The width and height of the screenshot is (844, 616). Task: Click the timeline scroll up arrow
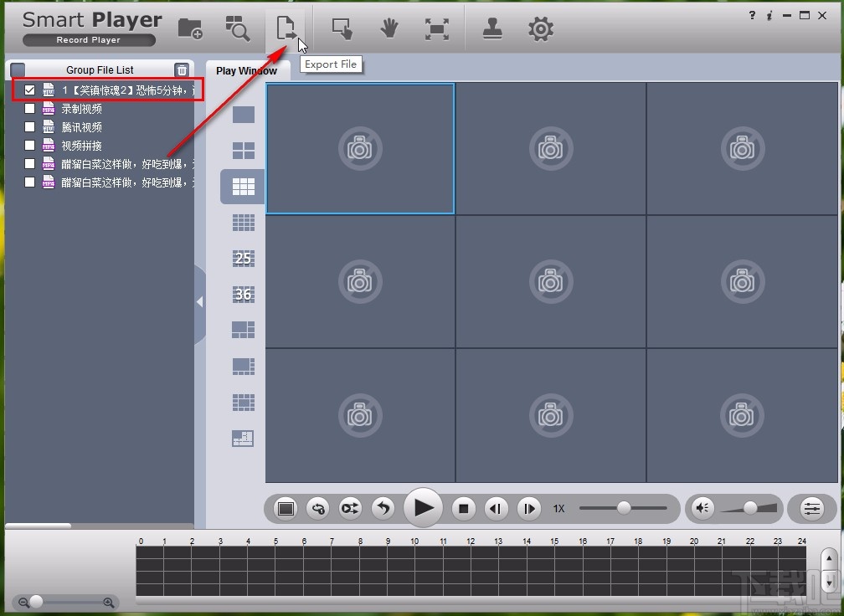(x=828, y=559)
